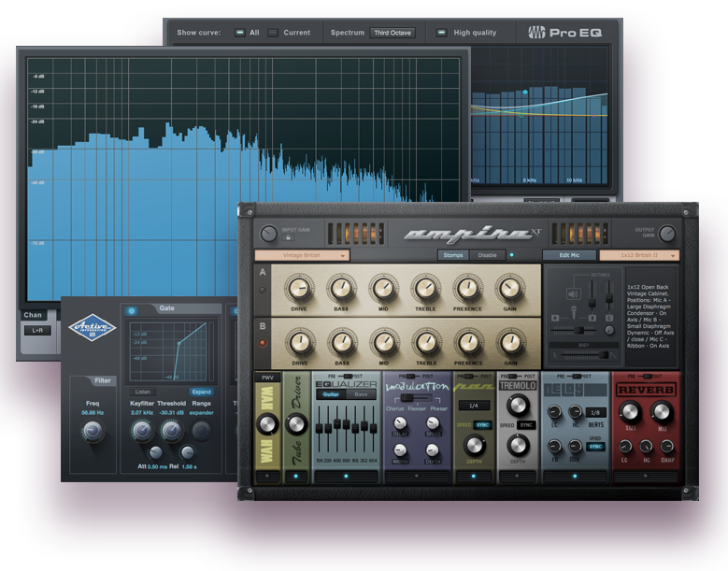Toggle the Gate power button
The image size is (728, 571).
[x=132, y=310]
